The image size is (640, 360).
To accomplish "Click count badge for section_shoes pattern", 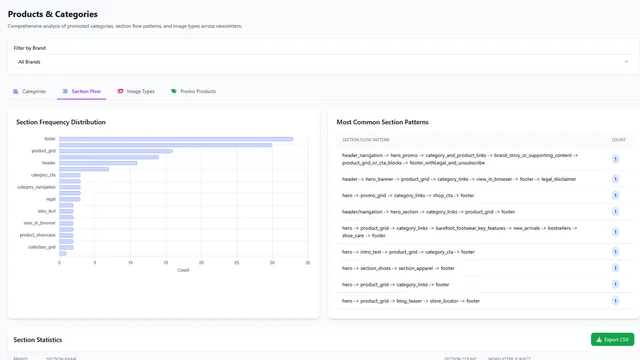I will pos(615,268).
